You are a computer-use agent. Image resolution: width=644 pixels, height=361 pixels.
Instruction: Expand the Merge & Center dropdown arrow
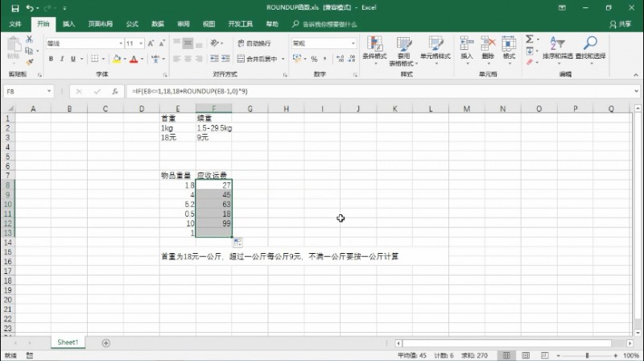pyautogui.click(x=283, y=59)
